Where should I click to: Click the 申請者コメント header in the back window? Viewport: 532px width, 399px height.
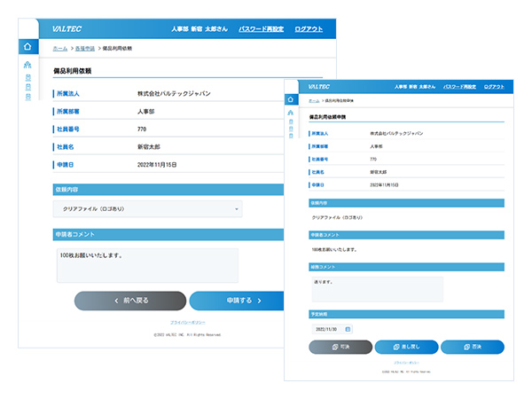pos(168,234)
